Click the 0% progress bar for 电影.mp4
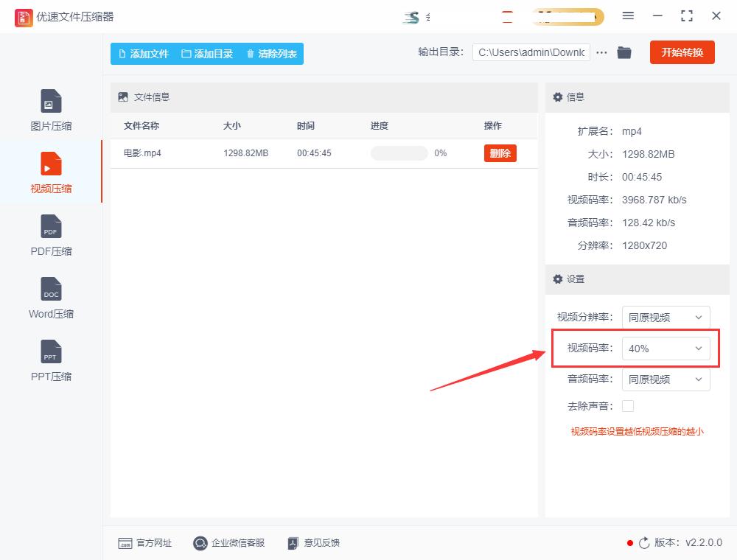Screen dimensions: 737x560 point(399,153)
